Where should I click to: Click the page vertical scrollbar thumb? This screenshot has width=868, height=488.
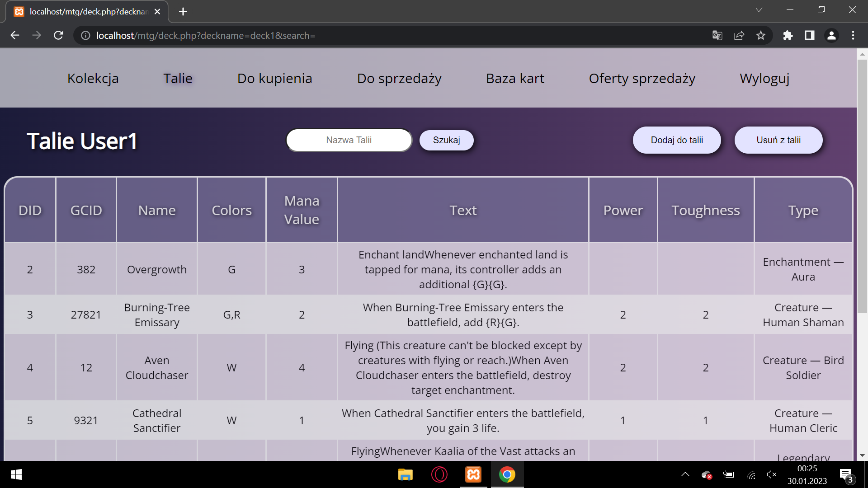pyautogui.click(x=862, y=185)
